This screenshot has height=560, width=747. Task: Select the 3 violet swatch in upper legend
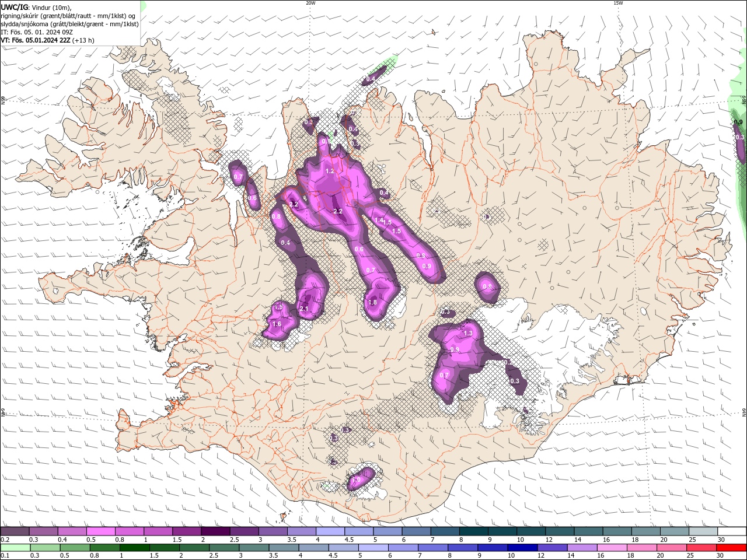pos(273,531)
